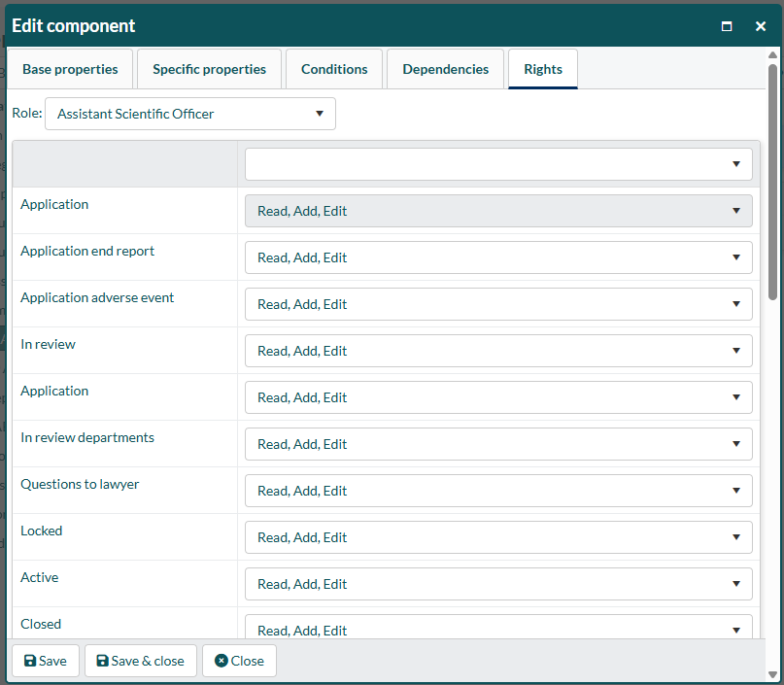Select the Dependencies tab
The height and width of the screenshot is (685, 784).
click(445, 69)
